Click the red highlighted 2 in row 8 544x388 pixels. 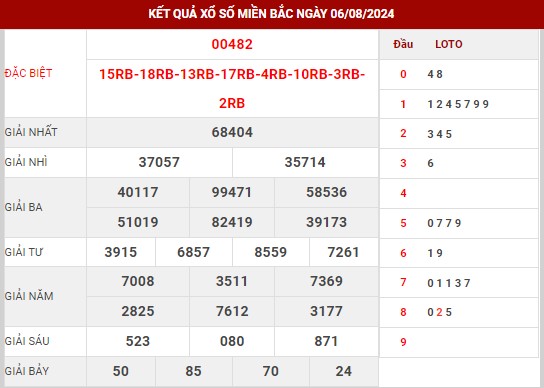click(439, 312)
